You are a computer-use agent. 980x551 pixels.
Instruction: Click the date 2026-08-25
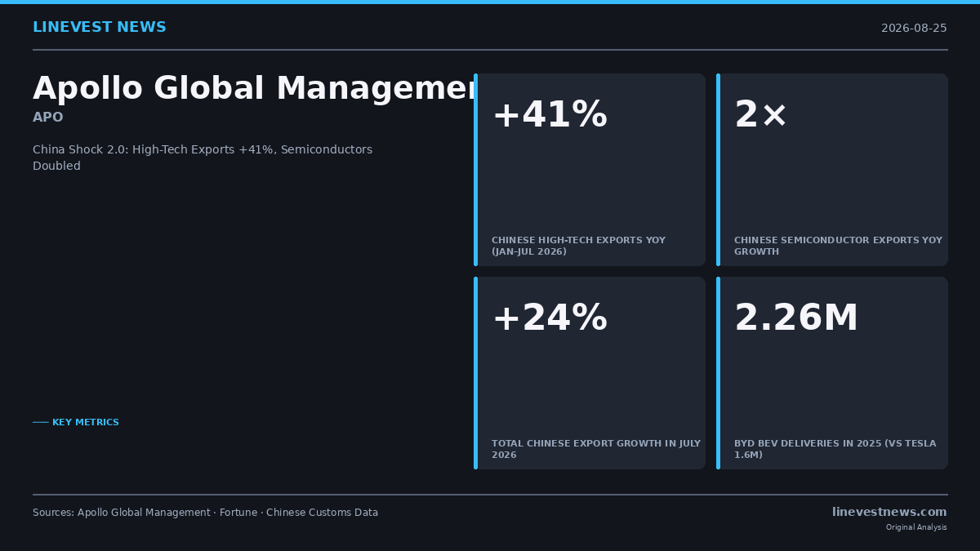pyautogui.click(x=914, y=29)
